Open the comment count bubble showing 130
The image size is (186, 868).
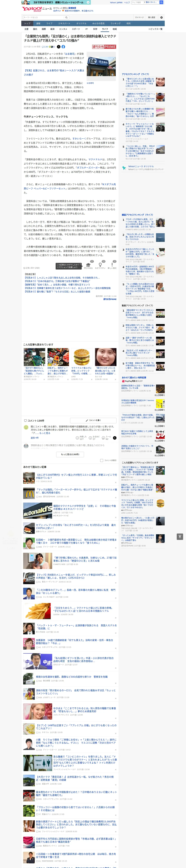coord(45,47)
